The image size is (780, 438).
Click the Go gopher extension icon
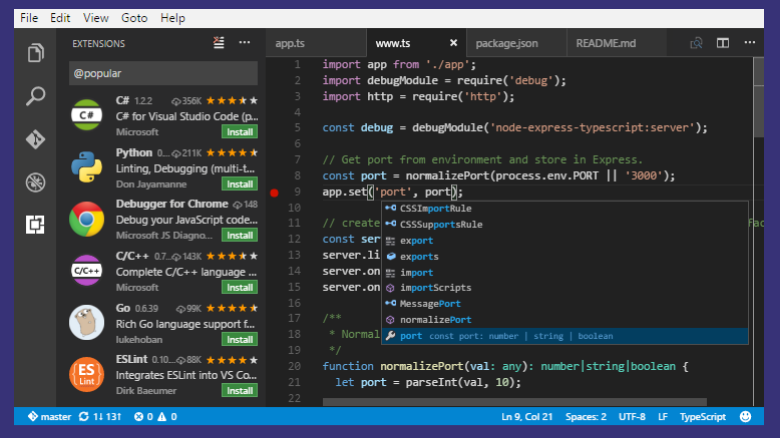pyautogui.click(x=87, y=322)
